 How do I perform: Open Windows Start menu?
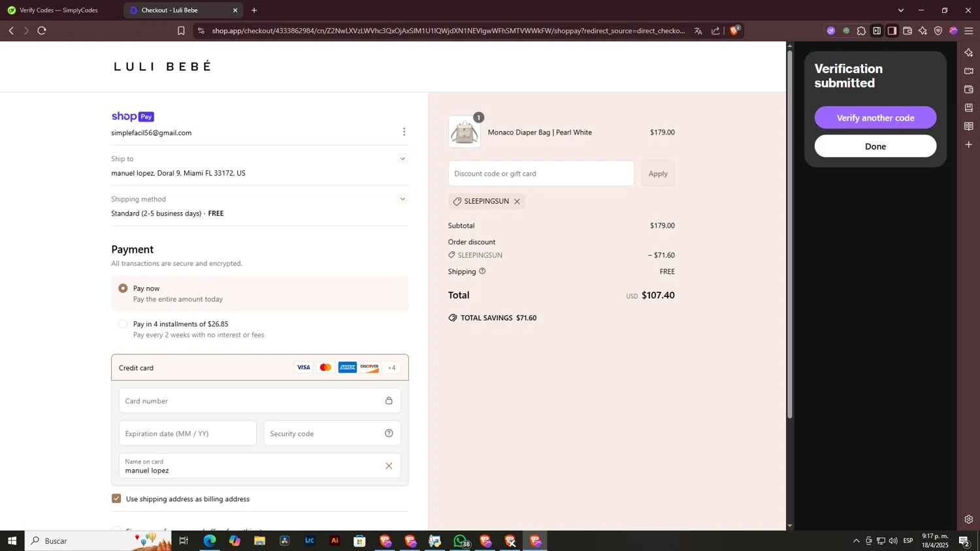click(x=12, y=541)
